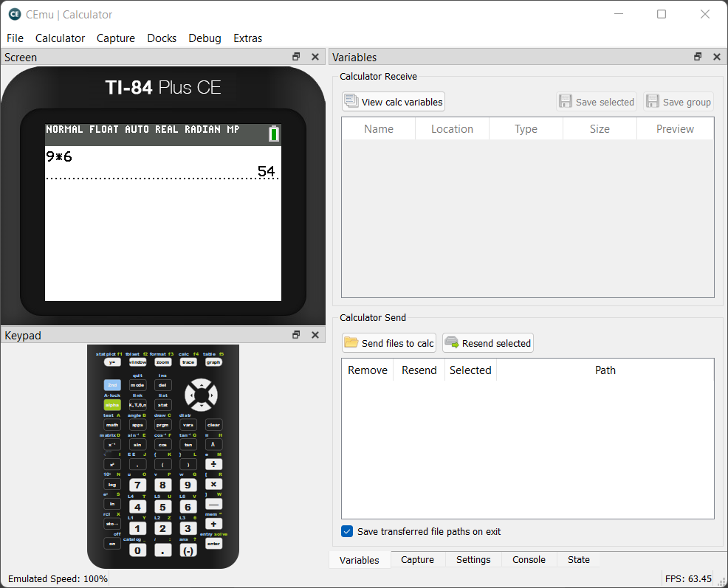This screenshot has width=728, height=588.
Task: Tap the enter key on the keypad
Action: click(213, 544)
